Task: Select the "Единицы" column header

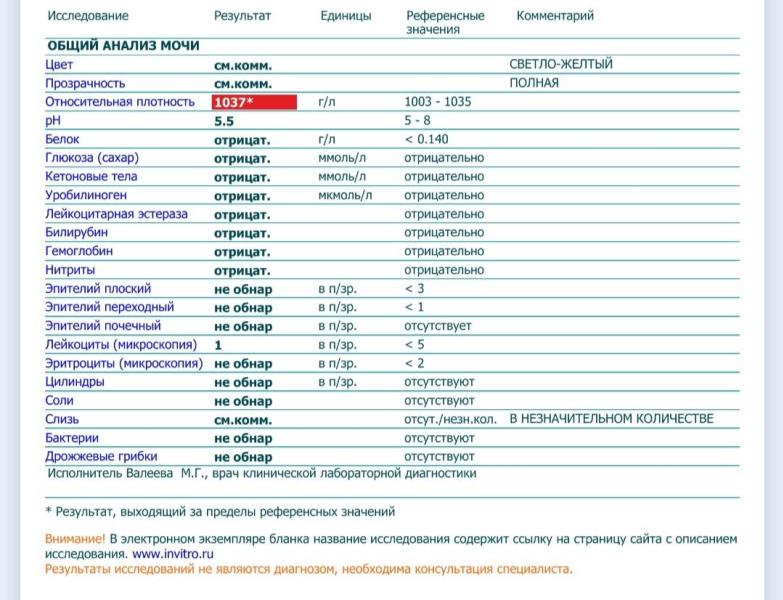Action: pyautogui.click(x=345, y=16)
